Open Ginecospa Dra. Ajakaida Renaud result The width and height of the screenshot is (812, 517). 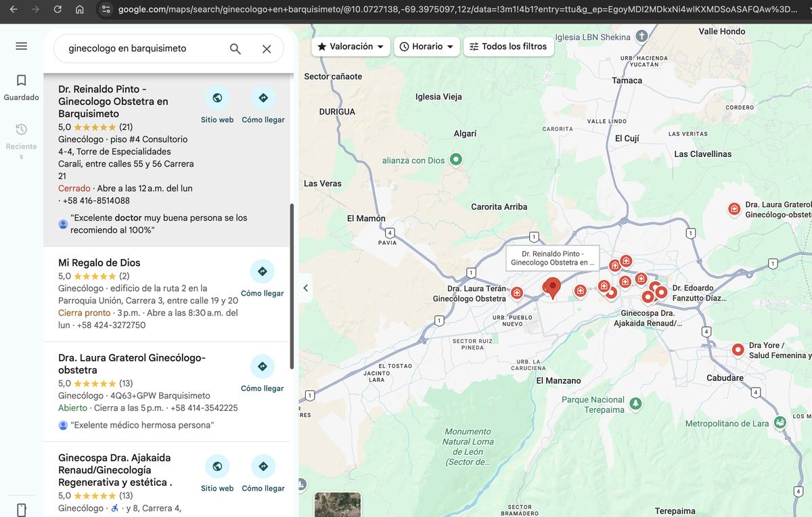click(x=115, y=470)
